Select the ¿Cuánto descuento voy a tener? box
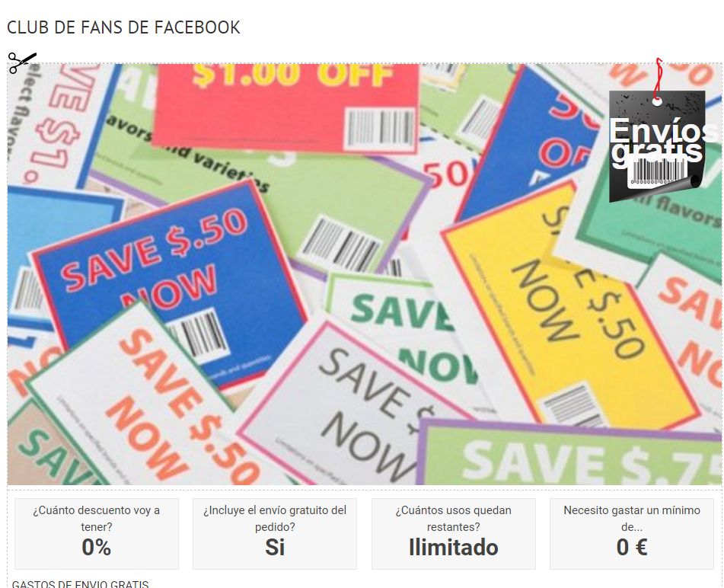This screenshot has width=724, height=588. click(x=97, y=533)
